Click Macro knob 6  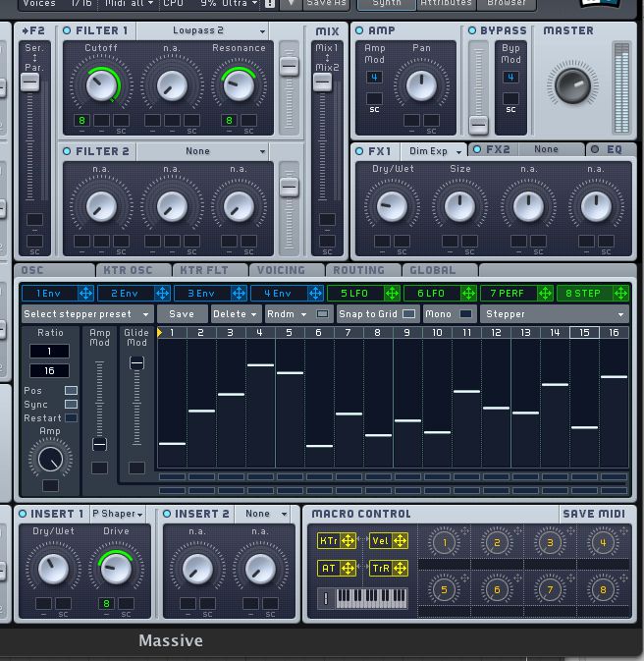[x=497, y=589]
